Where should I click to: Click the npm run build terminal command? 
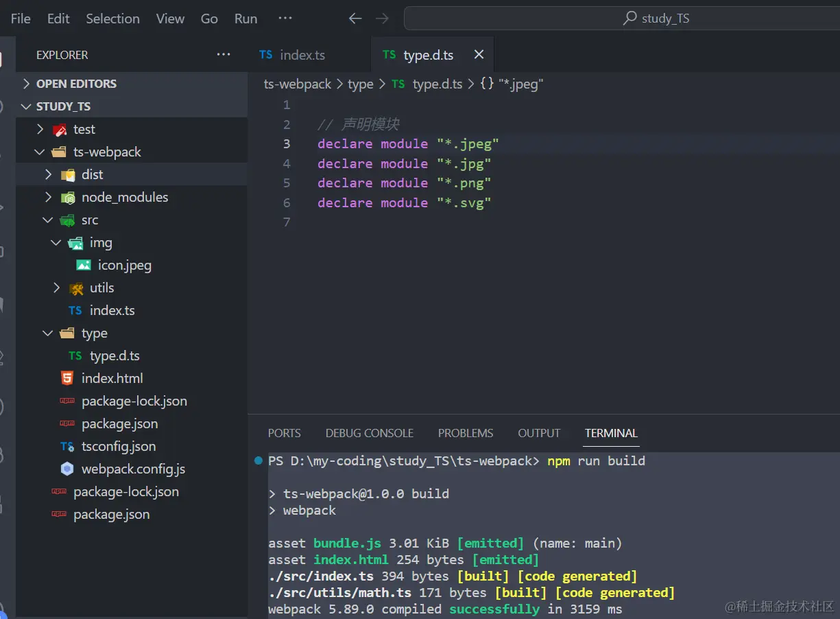596,461
